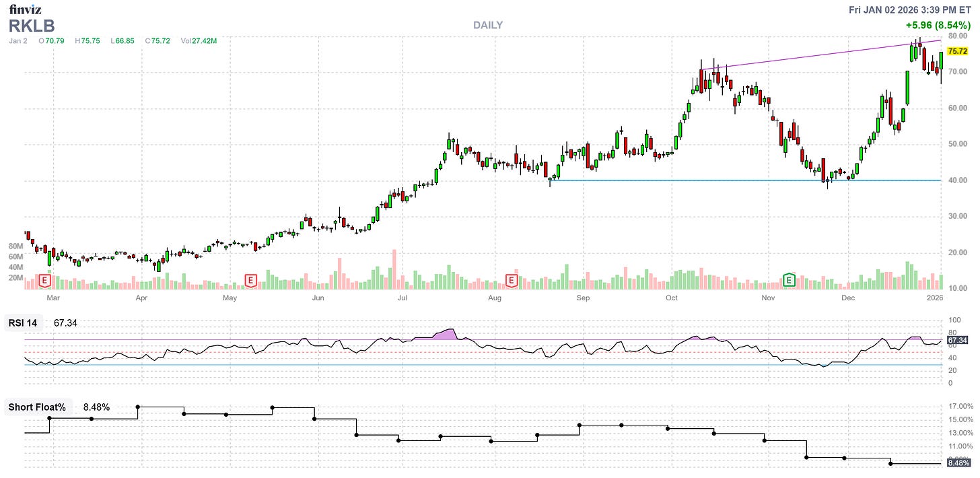The height and width of the screenshot is (478, 980).
Task: Click the purple trendline above the chart
Action: coord(821,55)
